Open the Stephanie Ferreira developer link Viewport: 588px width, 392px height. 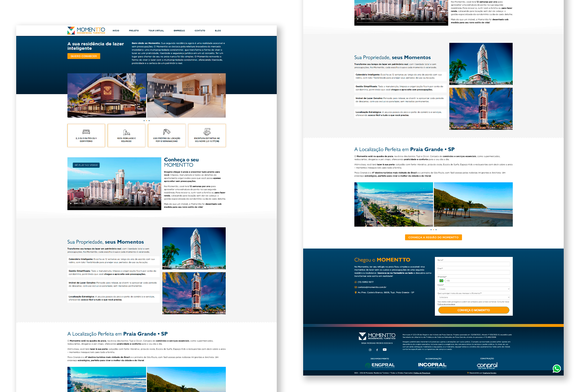click(489, 373)
